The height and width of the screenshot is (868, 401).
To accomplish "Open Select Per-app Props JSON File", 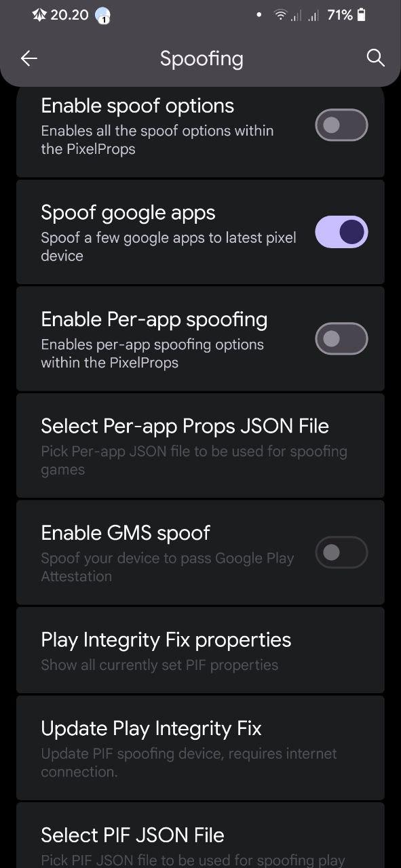I will [200, 446].
